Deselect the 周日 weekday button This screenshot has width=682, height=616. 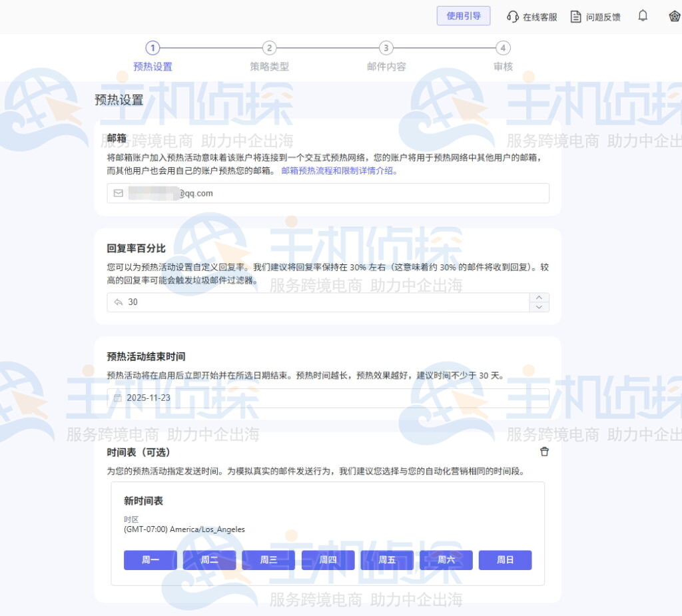[505, 560]
